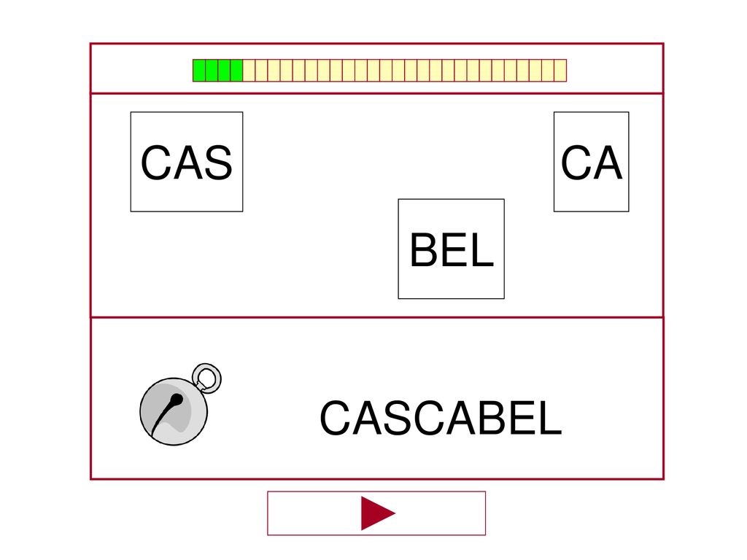The width and height of the screenshot is (747, 560).
Task: Click the letter S on the CAS tile
Action: click(x=217, y=163)
